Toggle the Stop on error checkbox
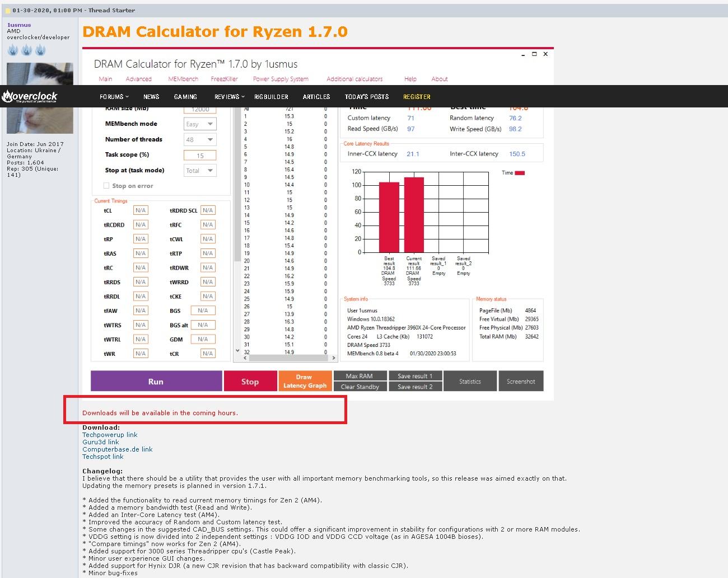Viewport: 728px width, 578px height. (106, 186)
